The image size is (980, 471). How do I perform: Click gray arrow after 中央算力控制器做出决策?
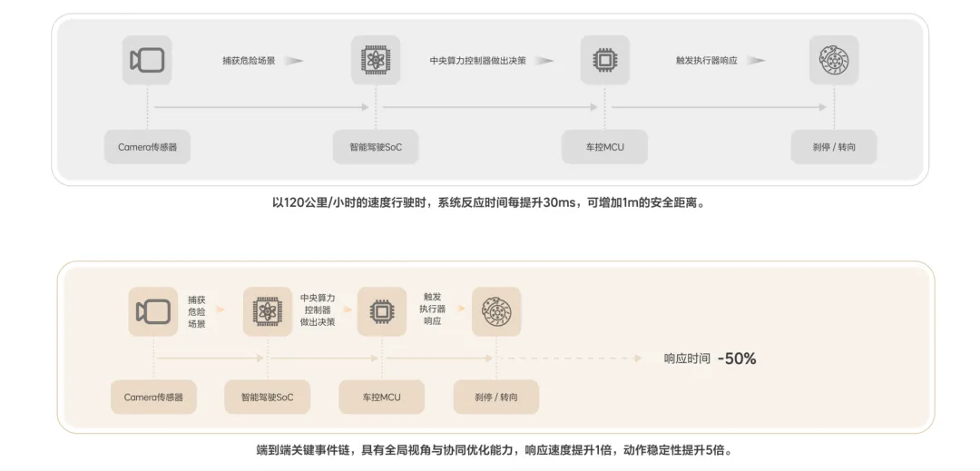tap(544, 61)
